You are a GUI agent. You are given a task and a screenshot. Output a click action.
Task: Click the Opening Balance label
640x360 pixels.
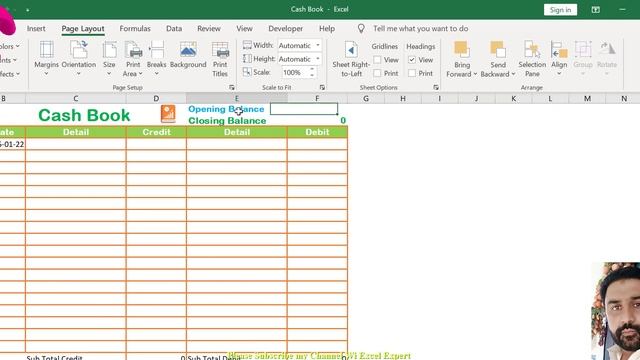click(226, 109)
